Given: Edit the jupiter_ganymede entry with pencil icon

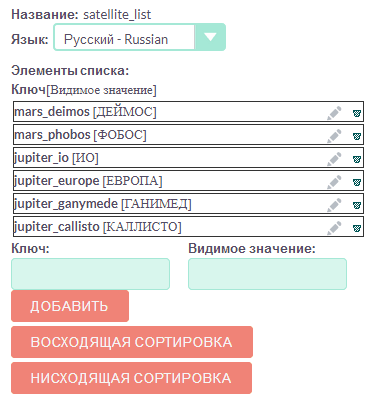Looking at the screenshot, I should 334,205.
